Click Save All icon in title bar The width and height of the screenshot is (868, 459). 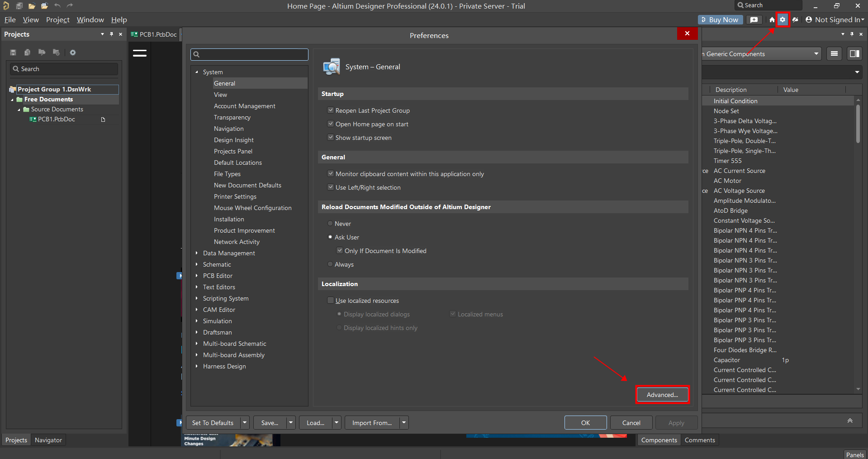[19, 6]
